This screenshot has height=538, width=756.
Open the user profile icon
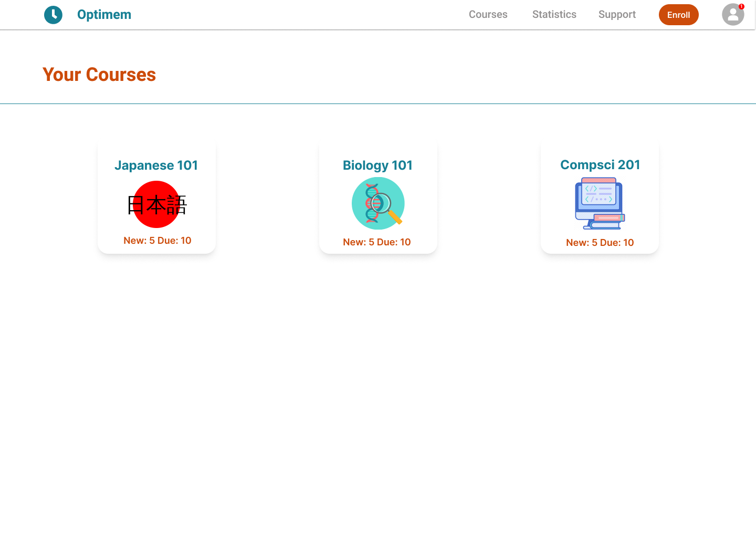733,15
